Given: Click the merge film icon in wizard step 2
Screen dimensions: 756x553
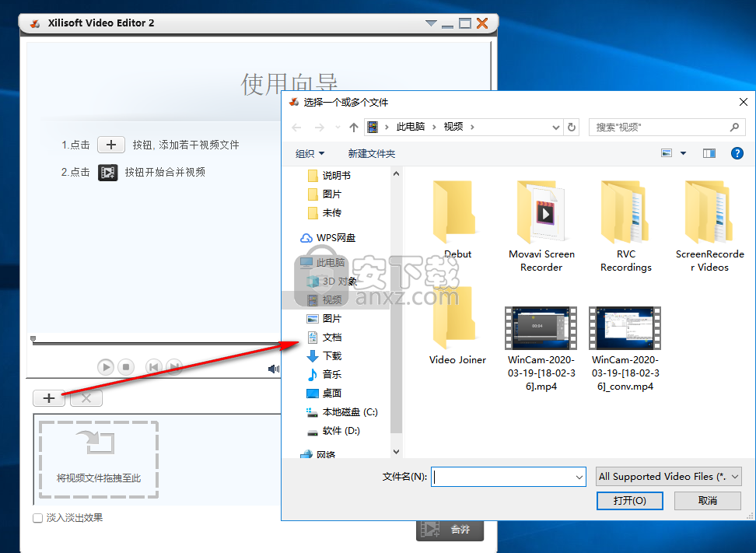Looking at the screenshot, I should click(x=108, y=172).
